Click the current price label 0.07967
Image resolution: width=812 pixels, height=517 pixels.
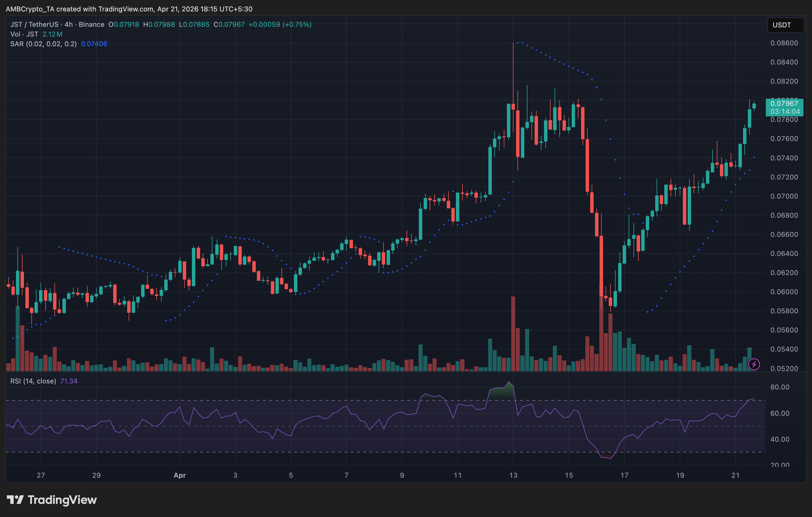pyautogui.click(x=784, y=104)
